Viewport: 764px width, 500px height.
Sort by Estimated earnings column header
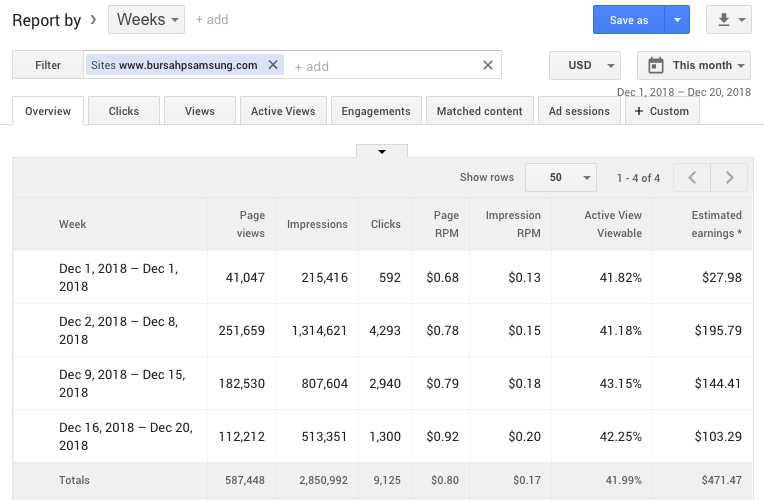[x=716, y=224]
